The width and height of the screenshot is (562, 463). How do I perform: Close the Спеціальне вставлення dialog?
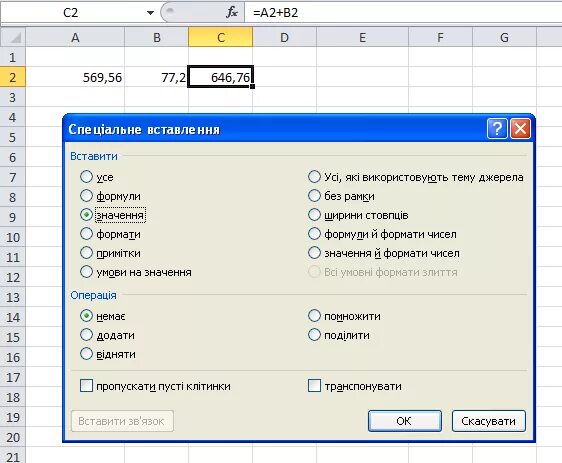point(520,128)
